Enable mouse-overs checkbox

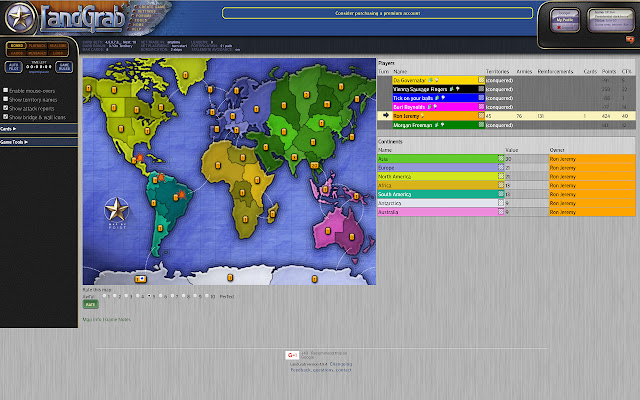(5, 90)
